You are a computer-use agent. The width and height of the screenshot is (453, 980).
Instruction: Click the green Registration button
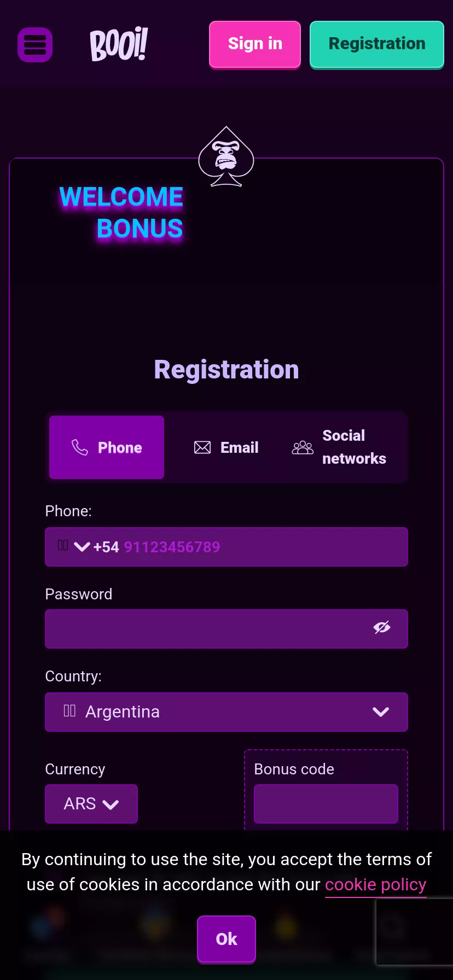pyautogui.click(x=377, y=44)
